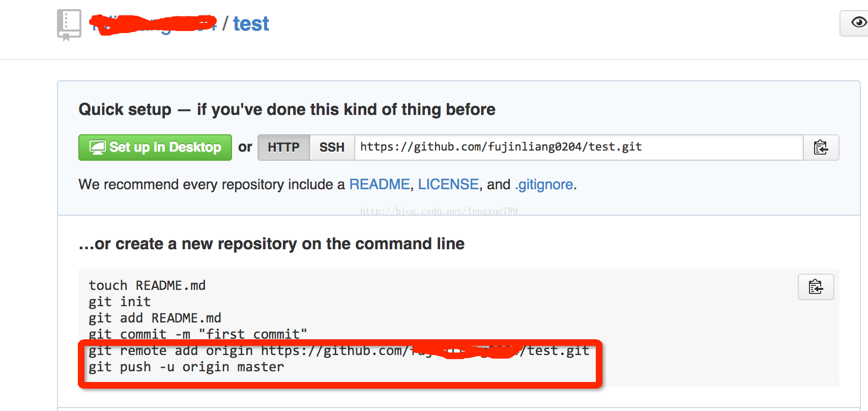Click the git remote add origin line
The width and height of the screenshot is (868, 411).
(339, 350)
